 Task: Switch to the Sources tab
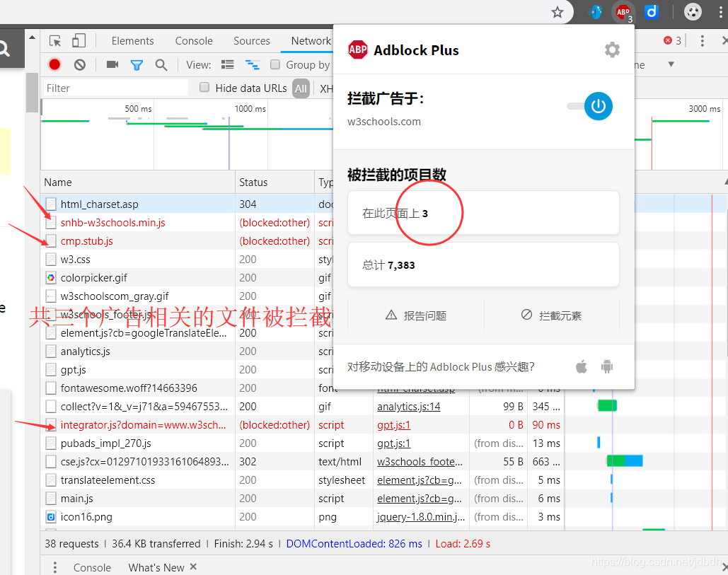click(x=252, y=41)
